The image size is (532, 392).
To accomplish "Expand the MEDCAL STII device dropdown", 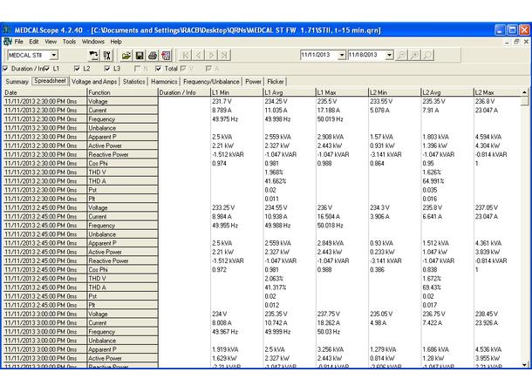I will click(x=54, y=55).
